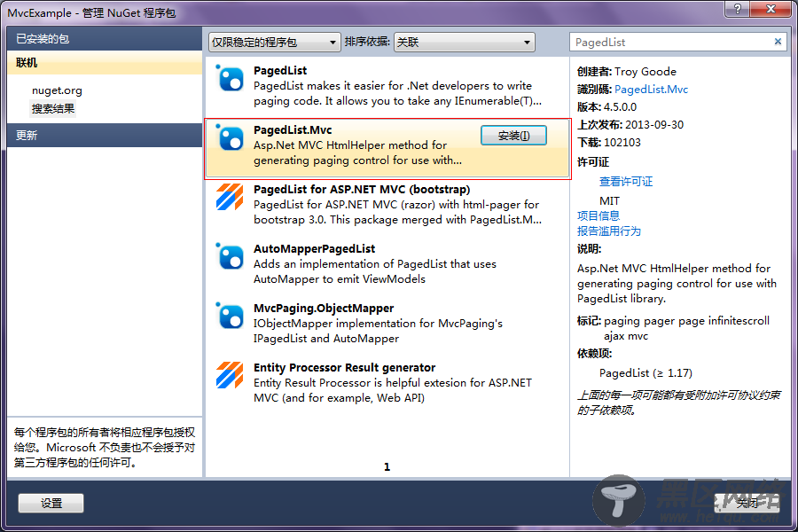Select nuget.org source
This screenshot has width=798, height=532.
click(57, 90)
